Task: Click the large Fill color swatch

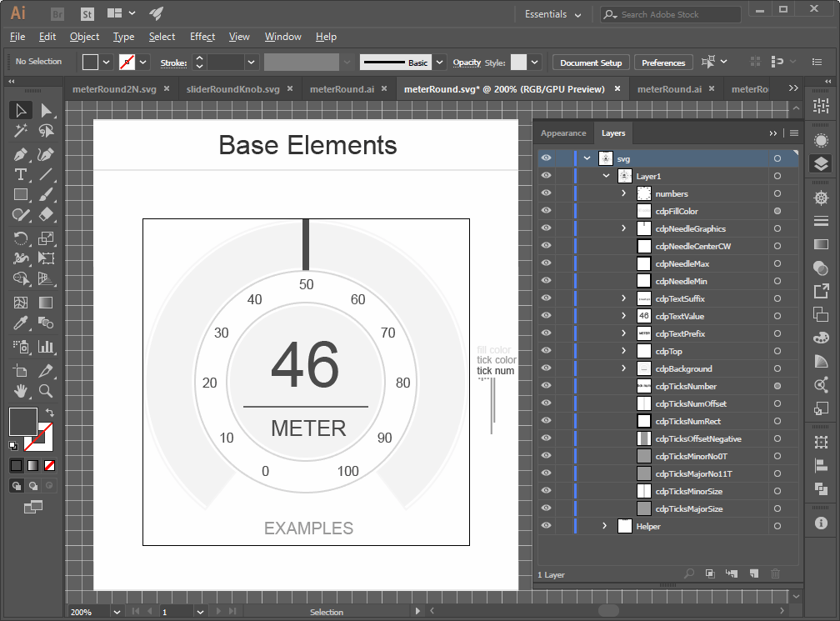Action: (22, 421)
